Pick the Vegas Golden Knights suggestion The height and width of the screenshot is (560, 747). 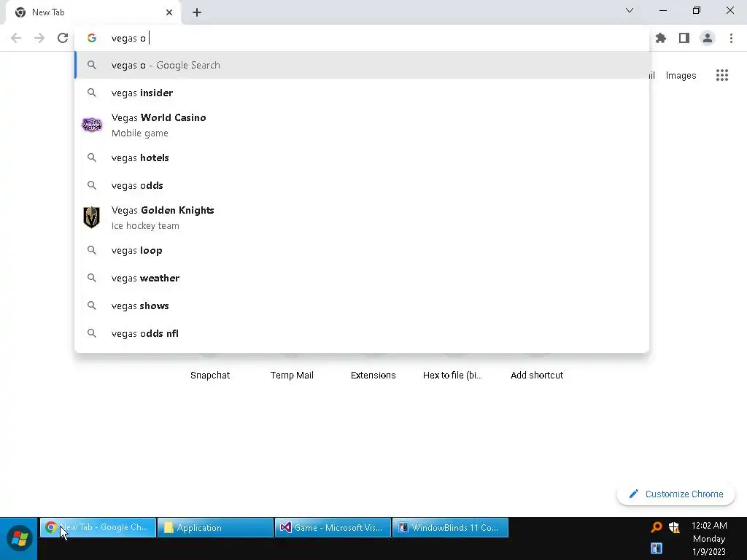[362, 217]
